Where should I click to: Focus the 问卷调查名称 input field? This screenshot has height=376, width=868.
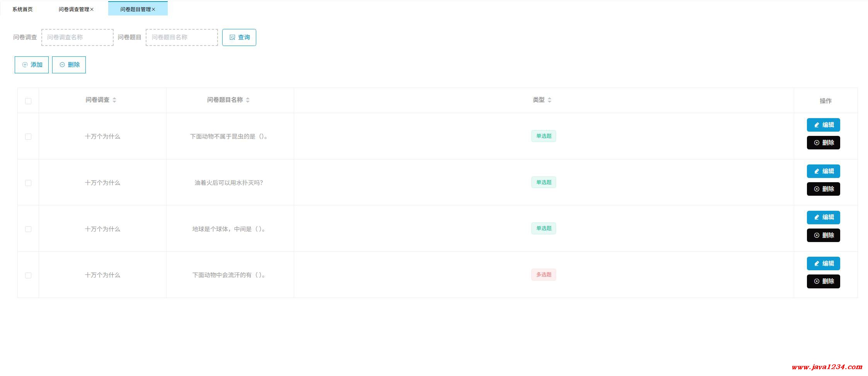(x=77, y=37)
